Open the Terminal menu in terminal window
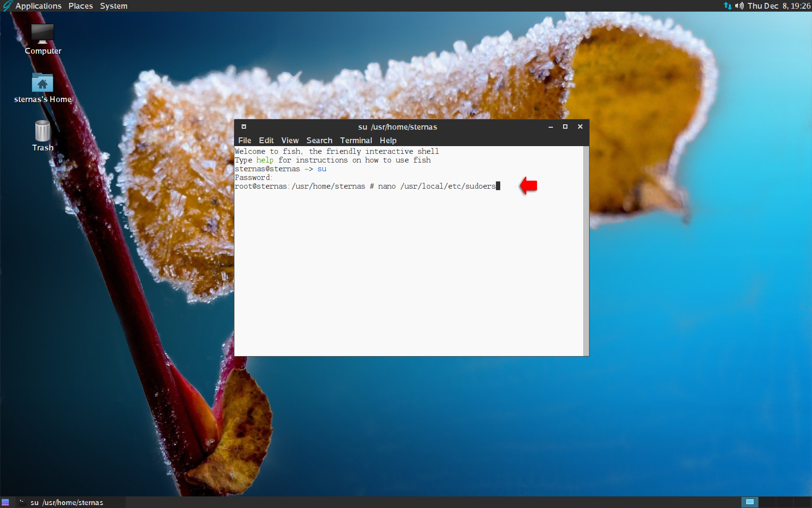The image size is (812, 508). pyautogui.click(x=356, y=140)
